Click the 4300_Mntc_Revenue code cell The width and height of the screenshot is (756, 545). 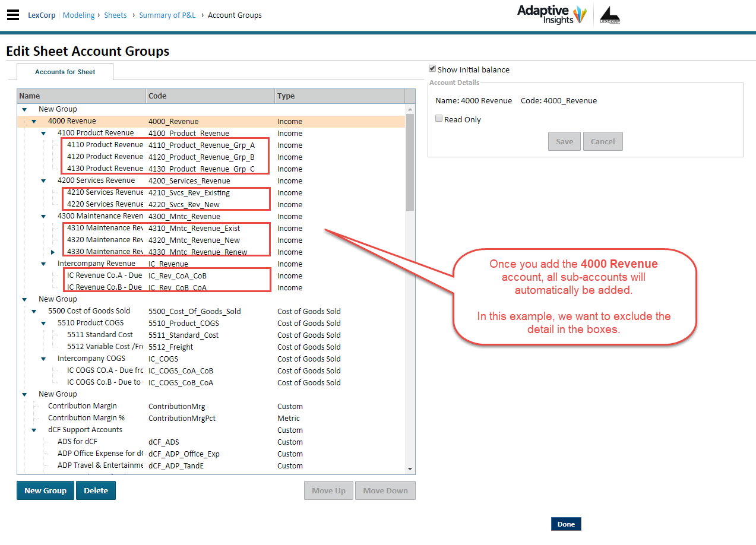(x=184, y=217)
